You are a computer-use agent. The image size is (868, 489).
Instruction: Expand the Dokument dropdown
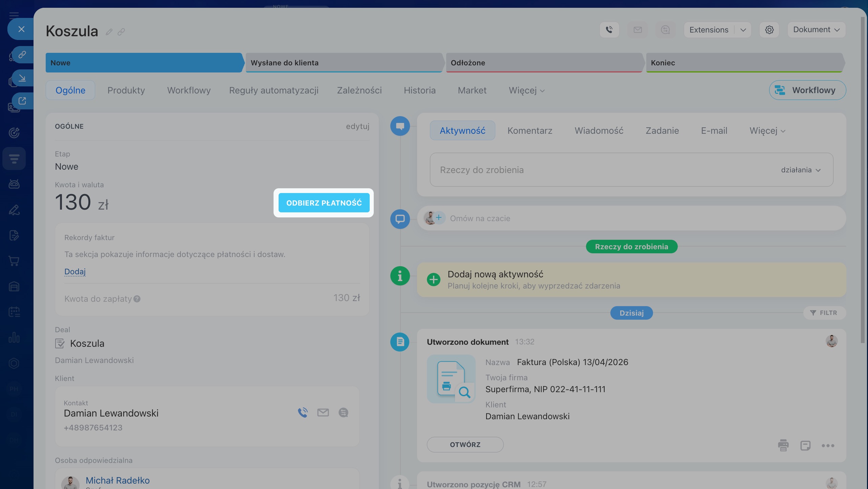(816, 30)
